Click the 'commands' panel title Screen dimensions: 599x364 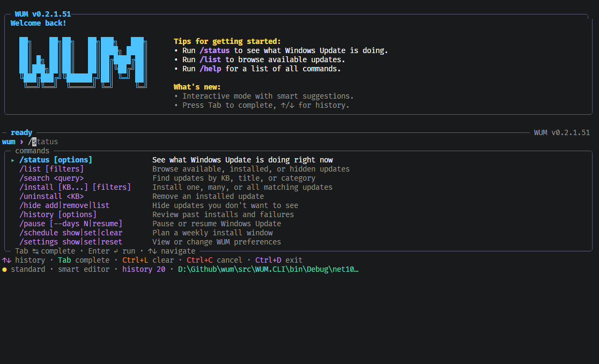coord(32,151)
